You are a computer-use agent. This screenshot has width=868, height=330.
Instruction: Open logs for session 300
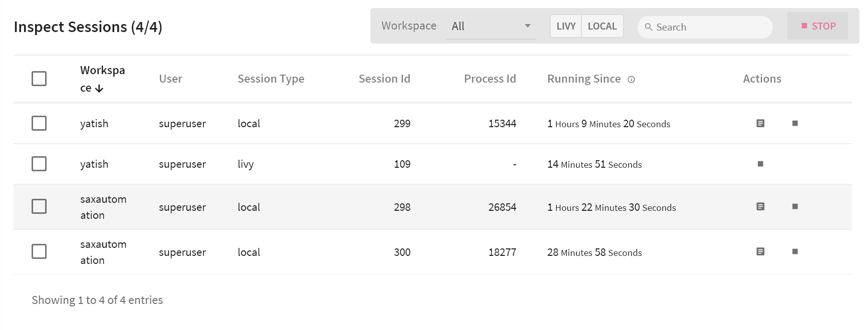click(760, 251)
